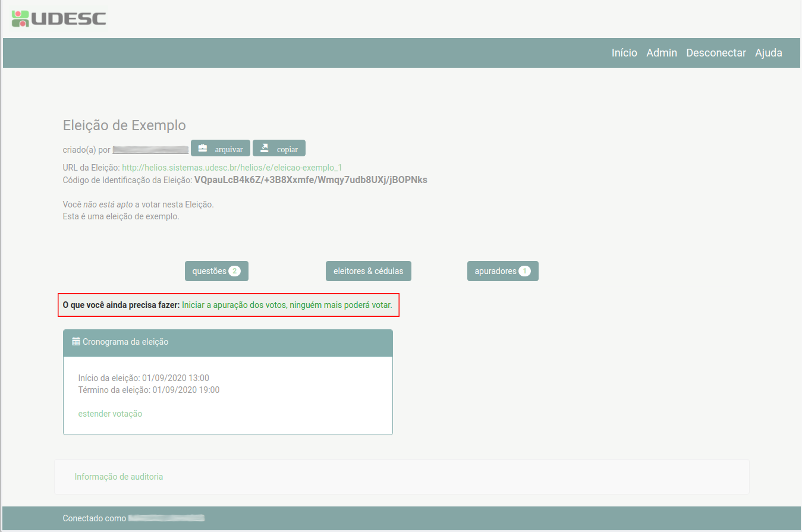Viewport: 802px width, 532px height.
Task: Start tally via Iniciar a apuração link
Action: pyautogui.click(x=287, y=305)
